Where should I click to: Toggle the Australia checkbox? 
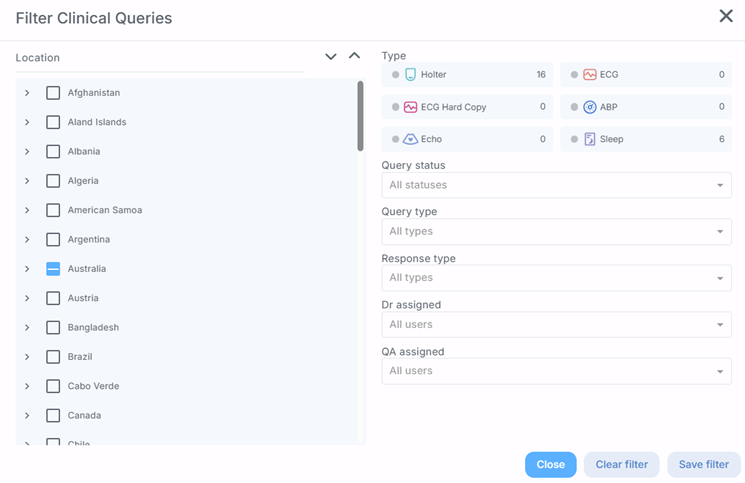[x=54, y=269]
